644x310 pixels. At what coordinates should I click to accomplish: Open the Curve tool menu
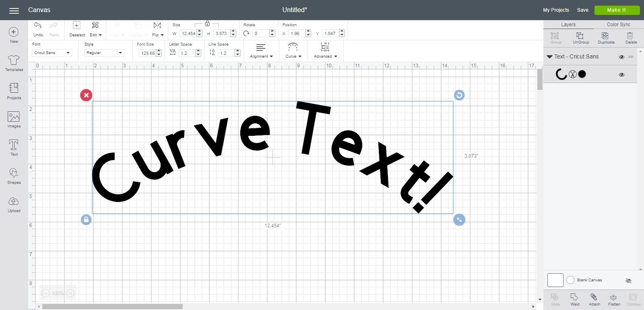pos(293,50)
